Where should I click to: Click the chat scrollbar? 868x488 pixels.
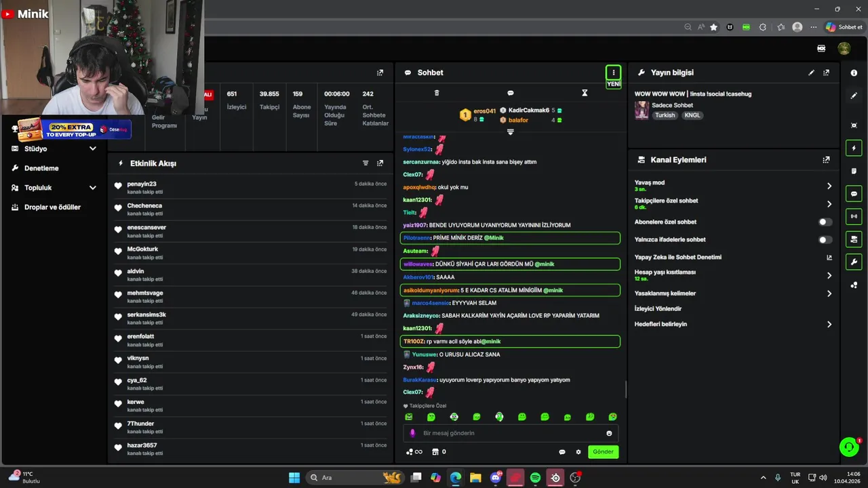pyautogui.click(x=625, y=390)
